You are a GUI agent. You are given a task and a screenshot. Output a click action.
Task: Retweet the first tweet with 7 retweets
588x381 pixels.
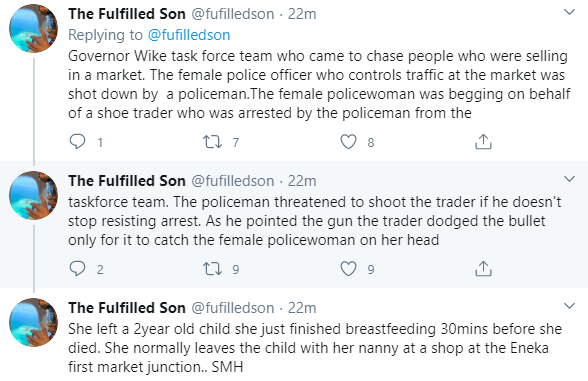click(x=212, y=142)
